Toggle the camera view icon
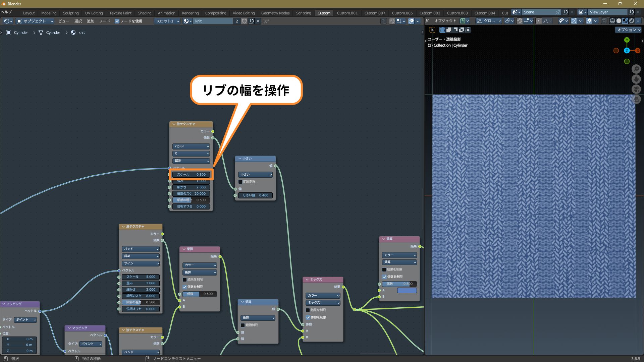 636,89
